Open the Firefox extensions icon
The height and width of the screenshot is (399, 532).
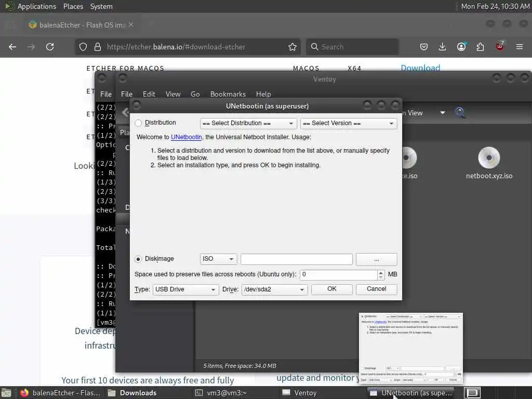coord(480,47)
